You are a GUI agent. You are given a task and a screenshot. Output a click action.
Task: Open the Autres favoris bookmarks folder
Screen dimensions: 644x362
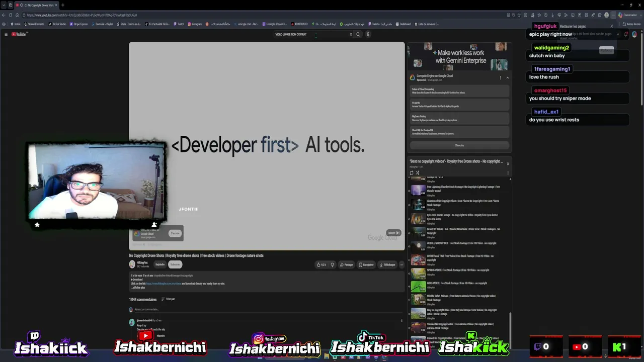point(631,24)
